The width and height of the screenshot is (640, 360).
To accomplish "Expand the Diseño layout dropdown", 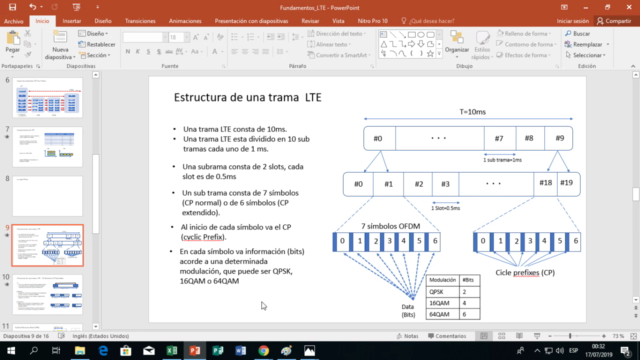I will click(x=93, y=33).
